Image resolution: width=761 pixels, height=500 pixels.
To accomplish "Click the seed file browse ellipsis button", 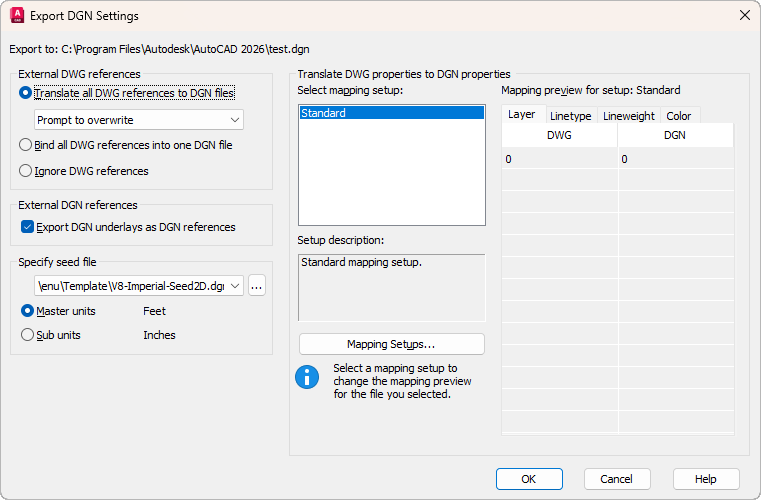I will pos(257,286).
